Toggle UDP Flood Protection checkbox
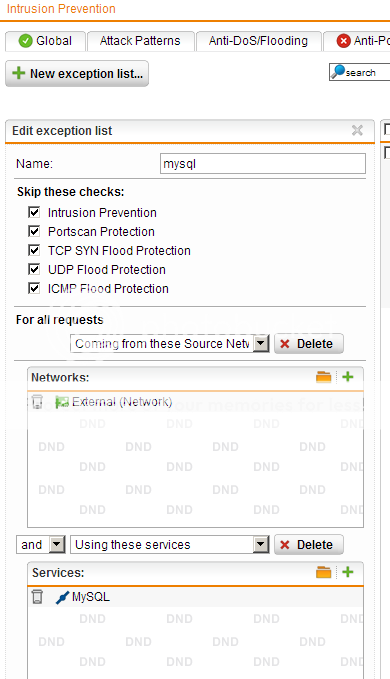The width and height of the screenshot is (390, 679). [x=34, y=269]
